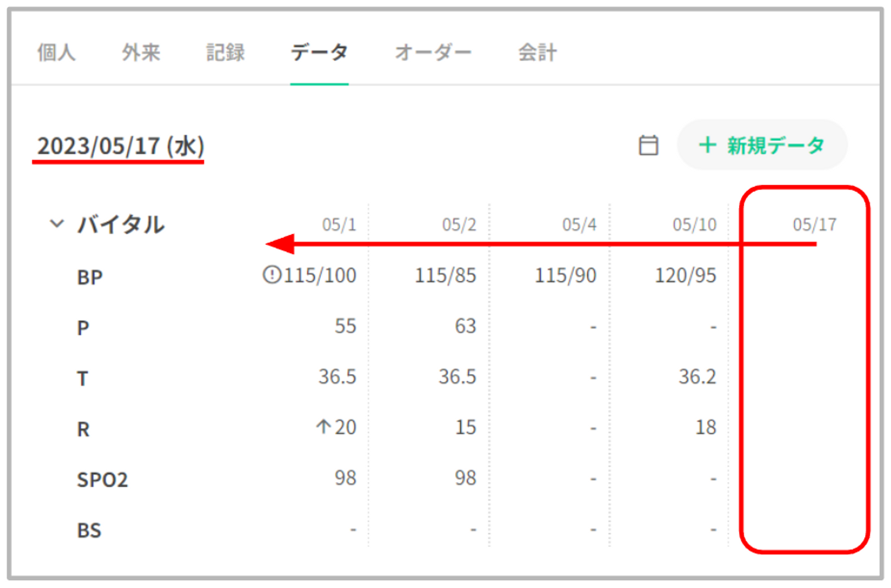Click the warning icon beside 115/100
Image resolution: width=891 pixels, height=588 pixels.
[x=272, y=274]
